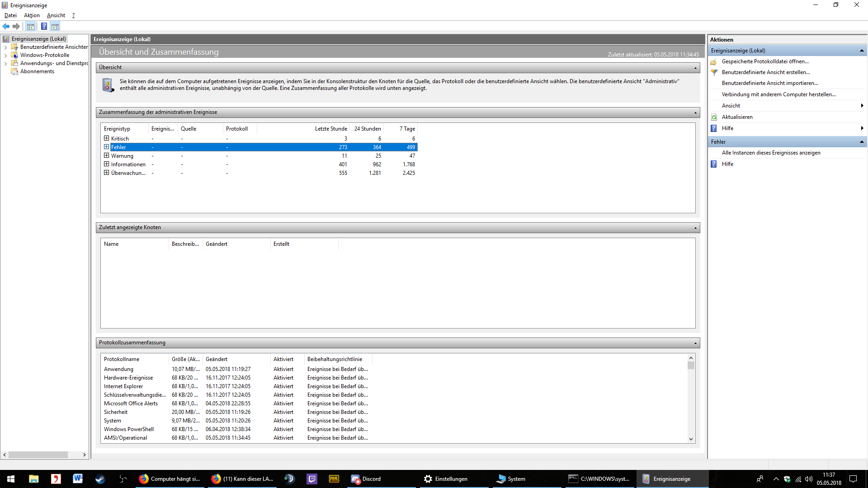Click the show/hide console tree toolbar icon

(x=31, y=26)
